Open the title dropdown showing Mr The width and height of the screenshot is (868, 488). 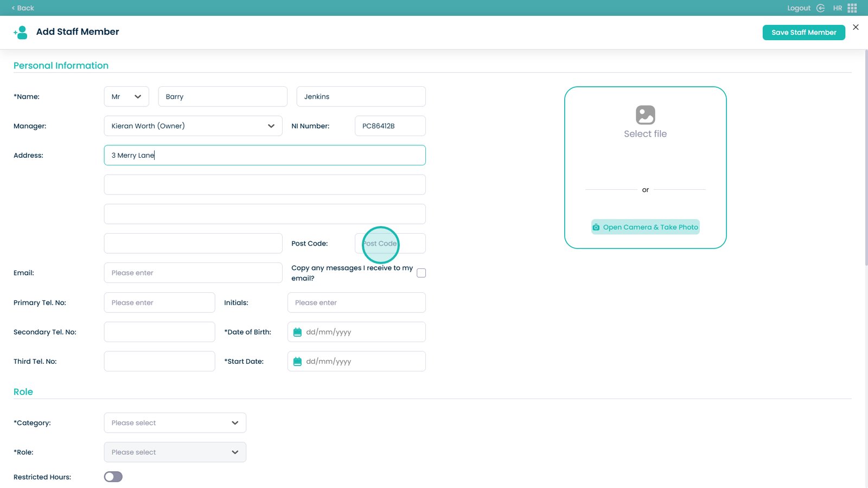126,97
